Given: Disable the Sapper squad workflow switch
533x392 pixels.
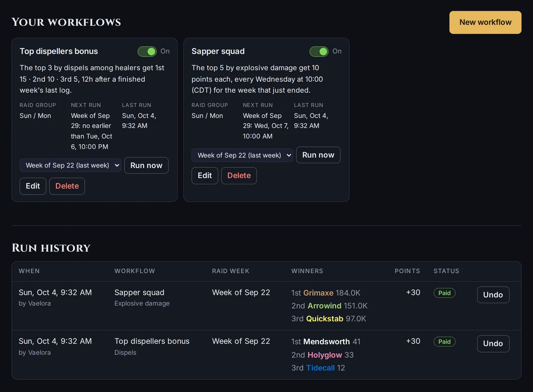Looking at the screenshot, I should tap(319, 51).
